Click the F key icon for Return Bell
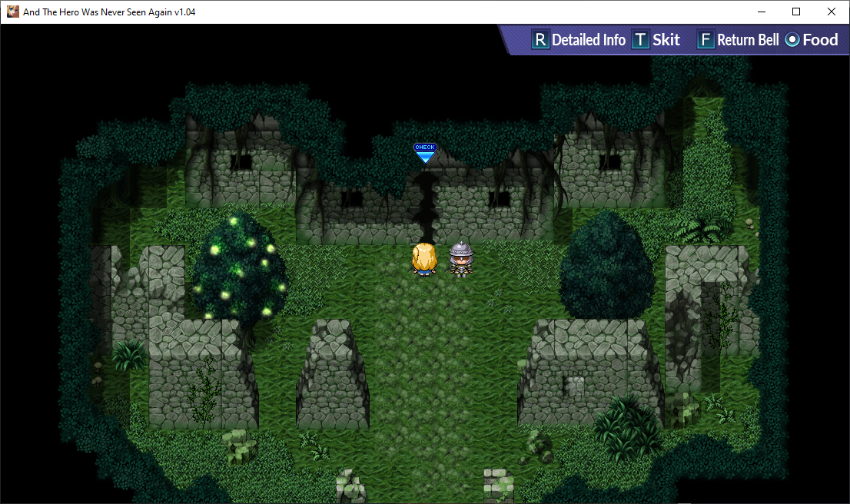The image size is (850, 504). point(706,39)
